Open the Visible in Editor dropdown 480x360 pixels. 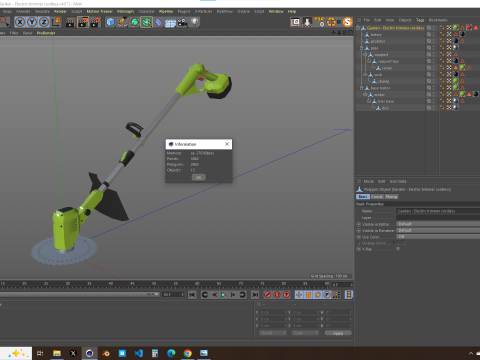click(438, 224)
